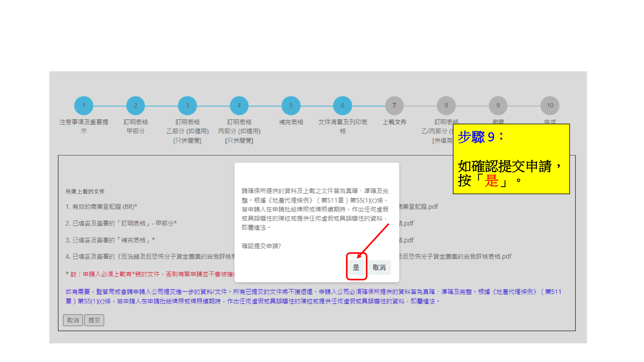Click step 2 circle 訂明表格 甲部分
644x362 pixels.
coord(136,105)
